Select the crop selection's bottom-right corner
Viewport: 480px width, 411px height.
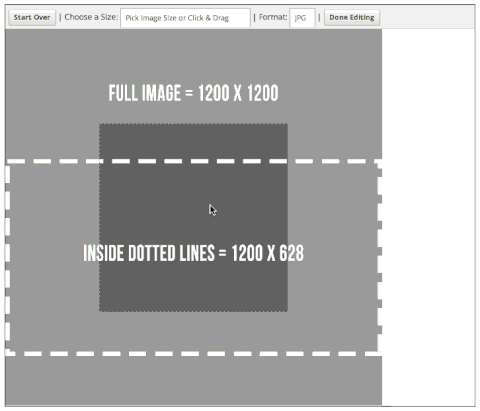[288, 312]
